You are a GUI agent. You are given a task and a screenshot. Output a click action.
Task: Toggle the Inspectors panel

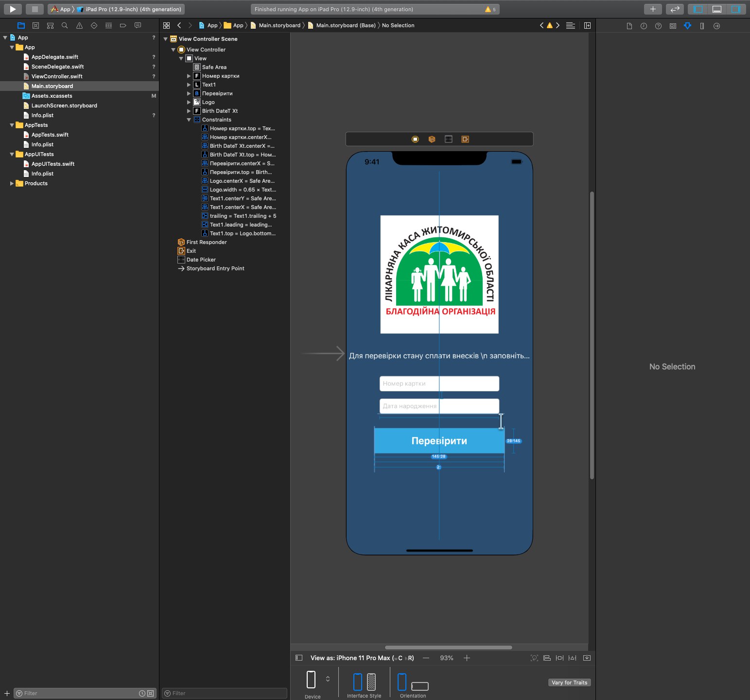pyautogui.click(x=735, y=9)
